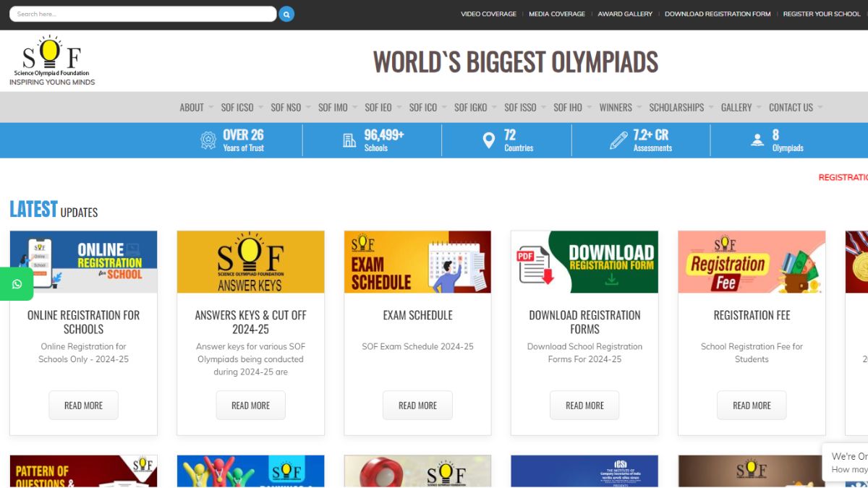Image resolution: width=868 pixels, height=488 pixels.
Task: Click the World's Biggest Olympiads headline
Action: [516, 62]
